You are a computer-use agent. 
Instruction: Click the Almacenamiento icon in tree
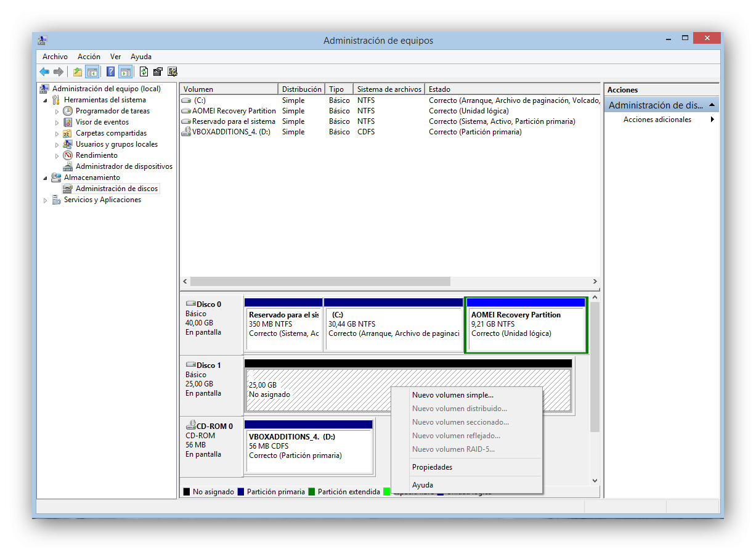(x=56, y=178)
